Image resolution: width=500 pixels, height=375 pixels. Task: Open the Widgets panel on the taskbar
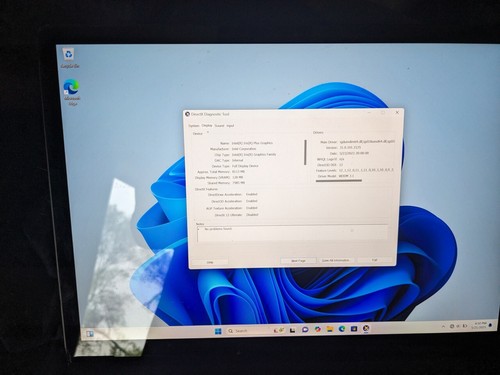89,333
